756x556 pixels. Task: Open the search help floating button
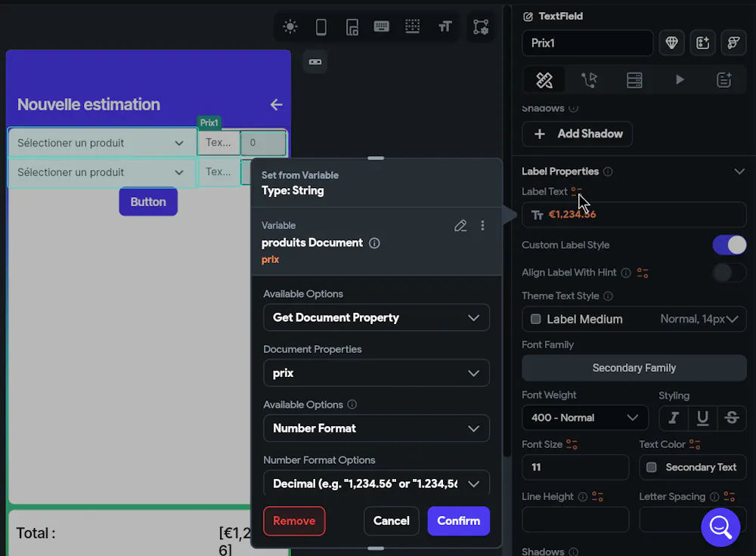(720, 527)
